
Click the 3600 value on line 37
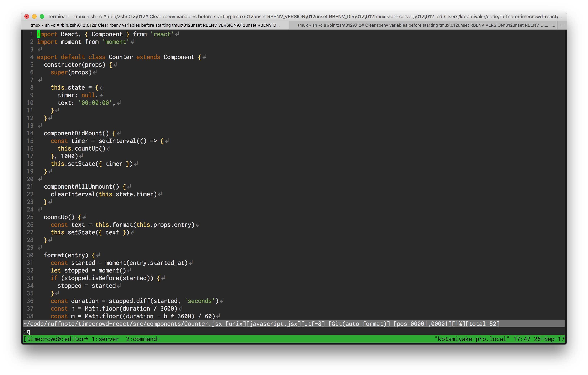coord(167,308)
